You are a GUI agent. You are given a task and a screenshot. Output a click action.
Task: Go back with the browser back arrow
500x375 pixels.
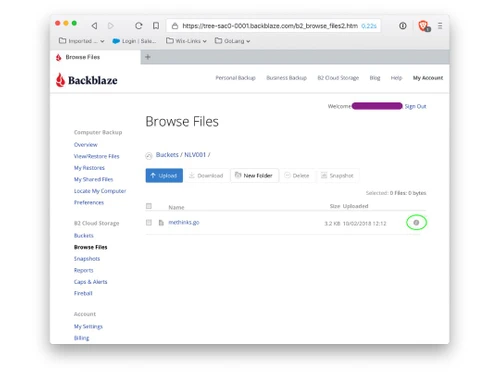94,26
